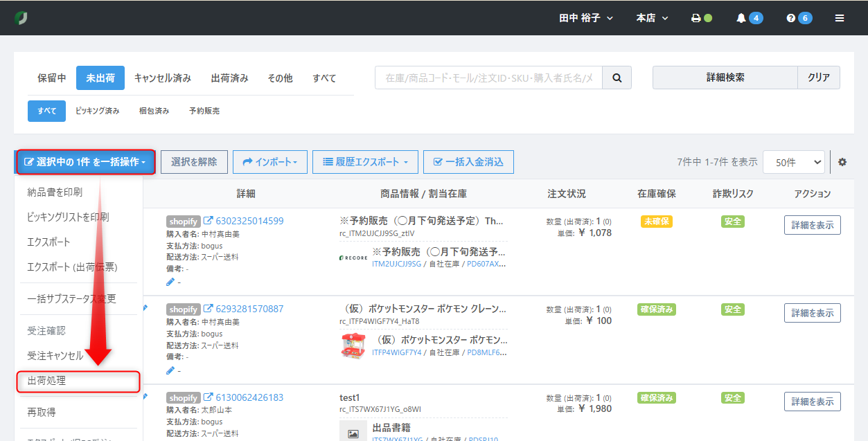Open the hamburger main menu

tap(840, 18)
